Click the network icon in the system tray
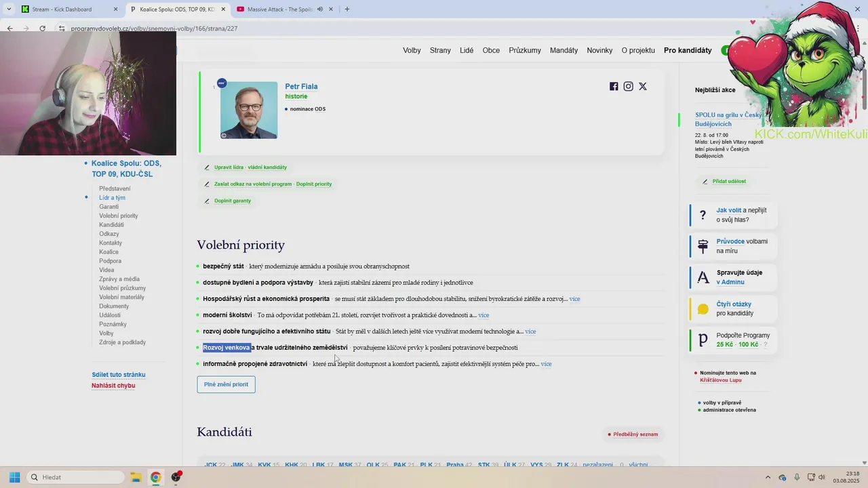 811,477
